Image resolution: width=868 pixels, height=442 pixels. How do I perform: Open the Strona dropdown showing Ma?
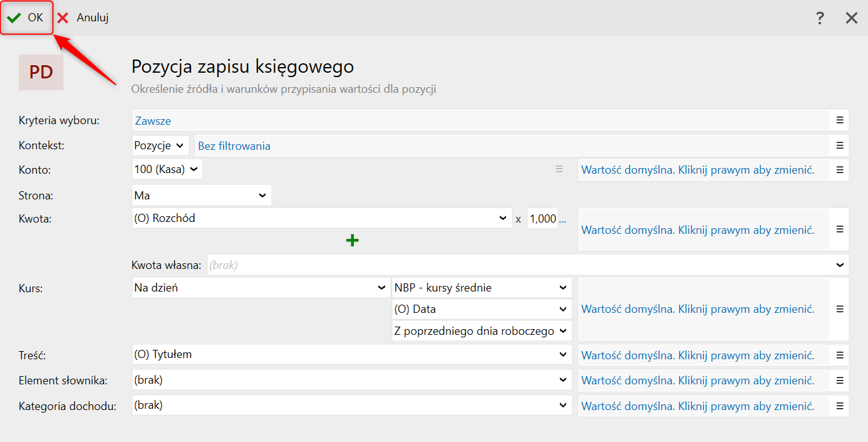tap(202, 195)
